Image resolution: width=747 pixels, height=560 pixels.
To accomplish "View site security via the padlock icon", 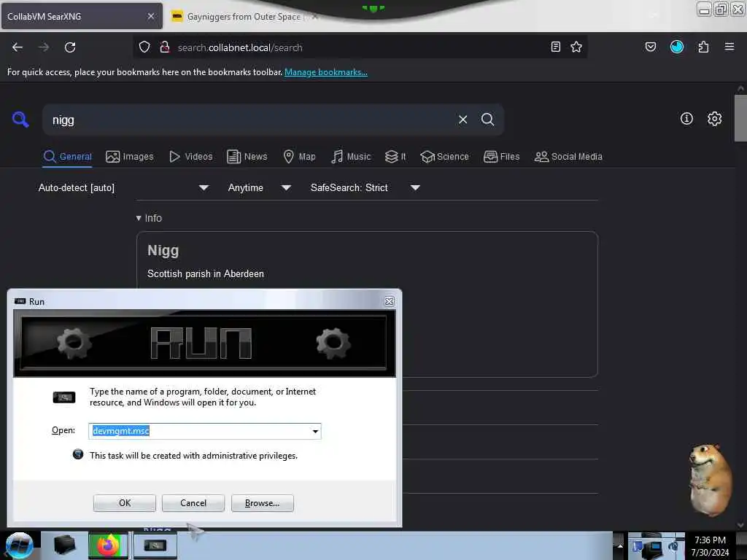I will coord(165,47).
